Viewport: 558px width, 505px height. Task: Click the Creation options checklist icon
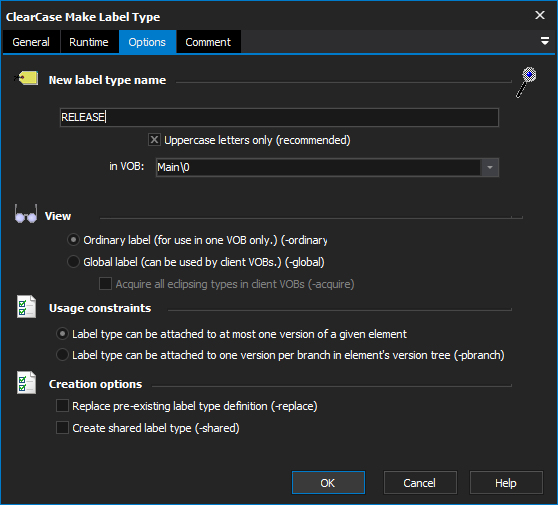(26, 383)
